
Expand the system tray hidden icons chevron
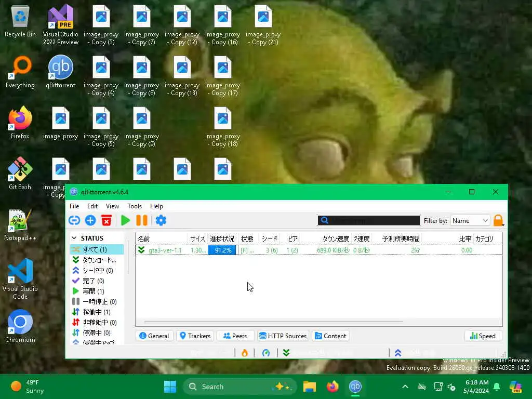[x=405, y=387]
